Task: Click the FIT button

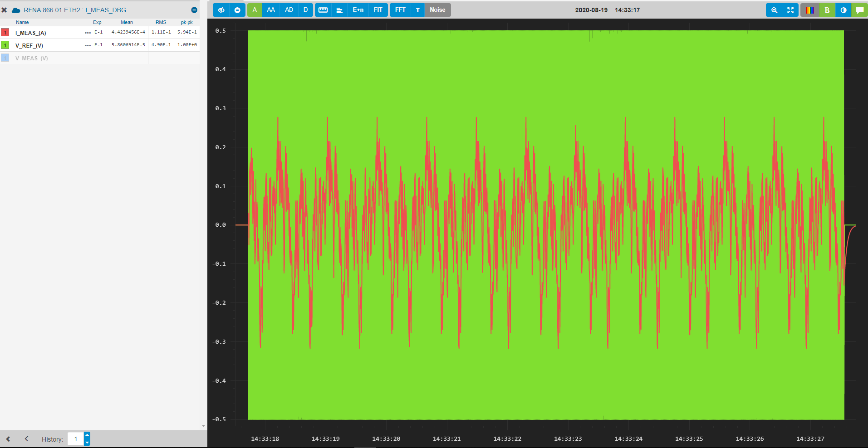Action: [x=378, y=10]
